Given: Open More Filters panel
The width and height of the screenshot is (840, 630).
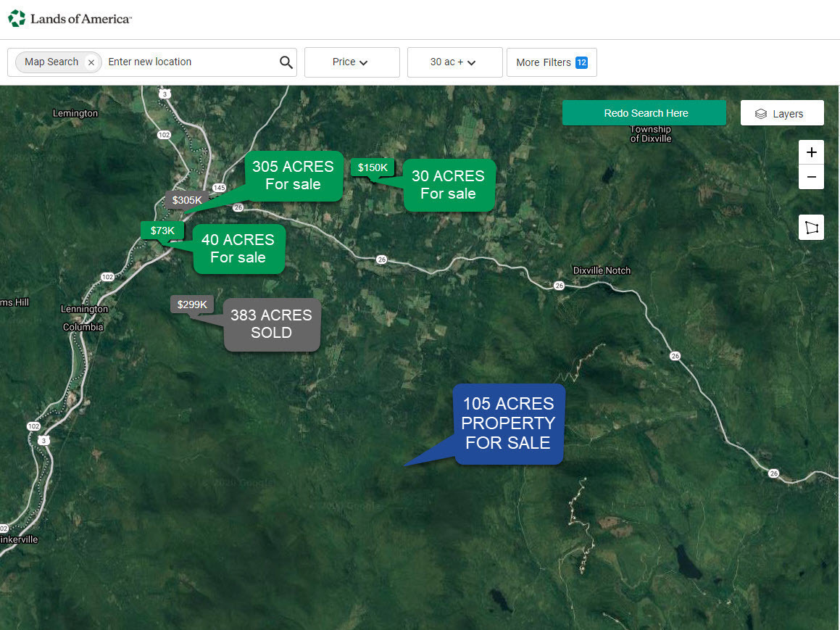Looking at the screenshot, I should pyautogui.click(x=552, y=62).
